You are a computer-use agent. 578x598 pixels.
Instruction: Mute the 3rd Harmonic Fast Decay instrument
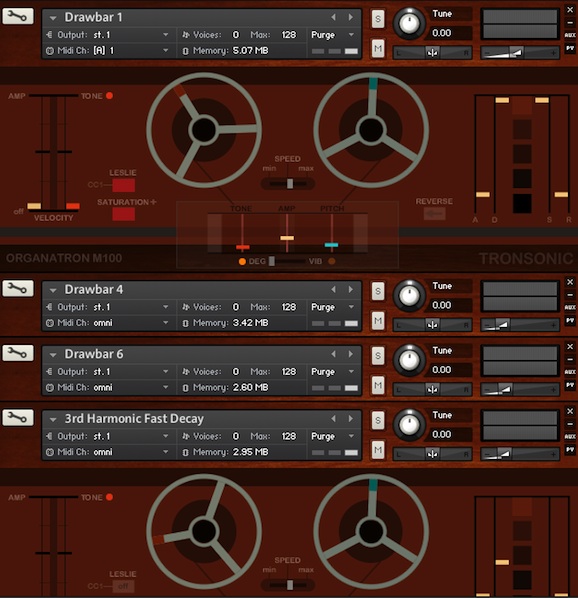click(378, 450)
